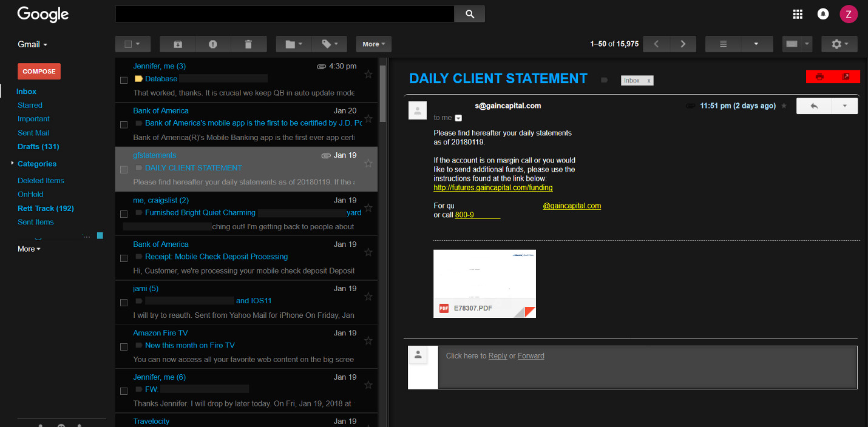868x427 pixels.
Task: Star the Jennifer FW: email
Action: (368, 385)
